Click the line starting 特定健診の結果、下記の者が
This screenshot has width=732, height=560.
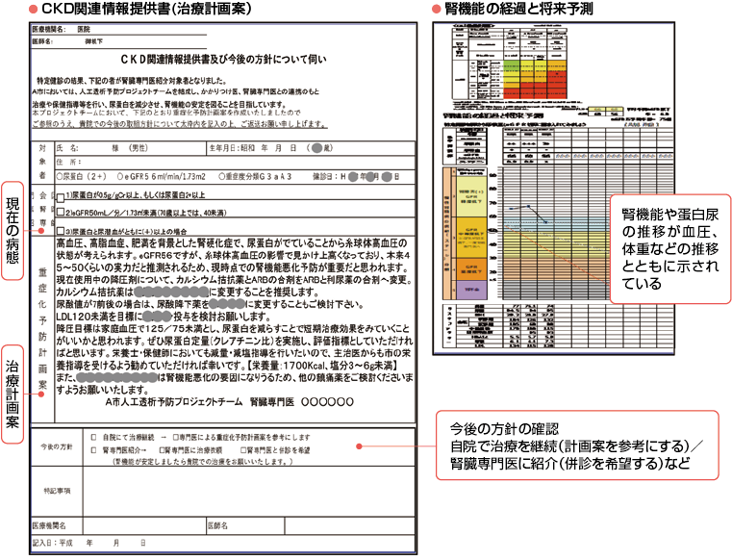tap(132, 81)
